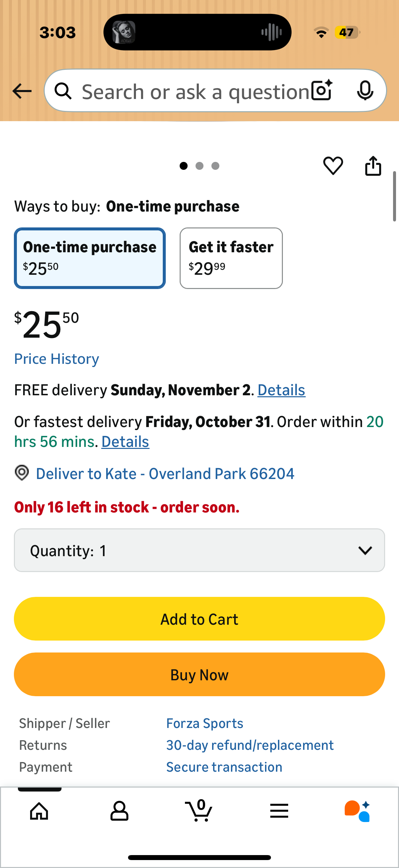Change the Deliver to Kate address
Viewport: 399px width, 868px height.
(165, 473)
